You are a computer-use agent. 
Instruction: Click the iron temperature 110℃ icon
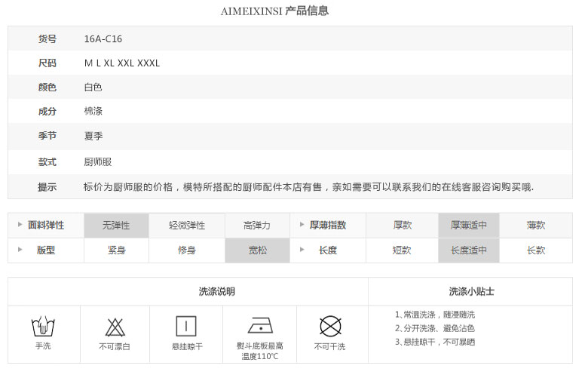point(260,325)
